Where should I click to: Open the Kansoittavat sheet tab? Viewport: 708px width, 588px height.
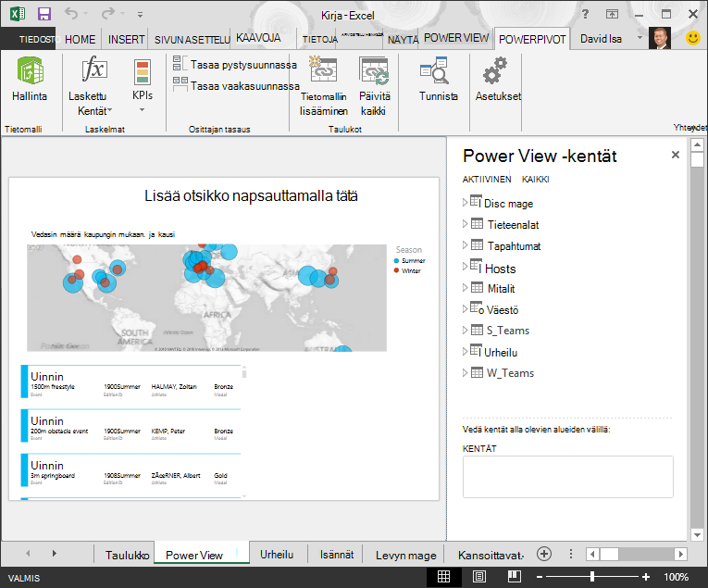(491, 555)
